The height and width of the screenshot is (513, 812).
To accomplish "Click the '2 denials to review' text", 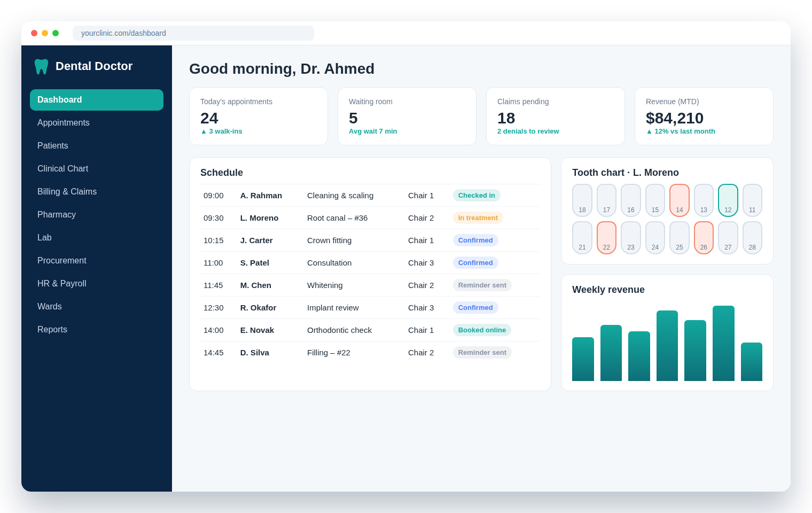I will click(x=528, y=131).
